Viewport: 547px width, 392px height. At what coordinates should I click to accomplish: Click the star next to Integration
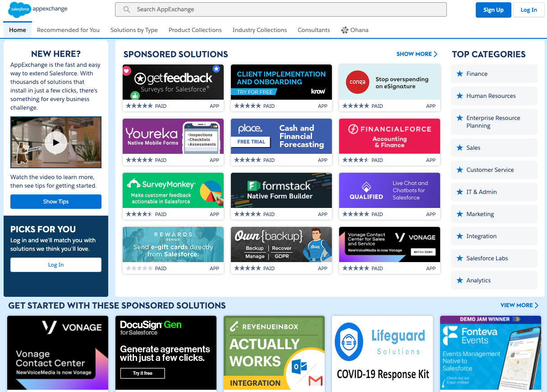pyautogui.click(x=460, y=236)
